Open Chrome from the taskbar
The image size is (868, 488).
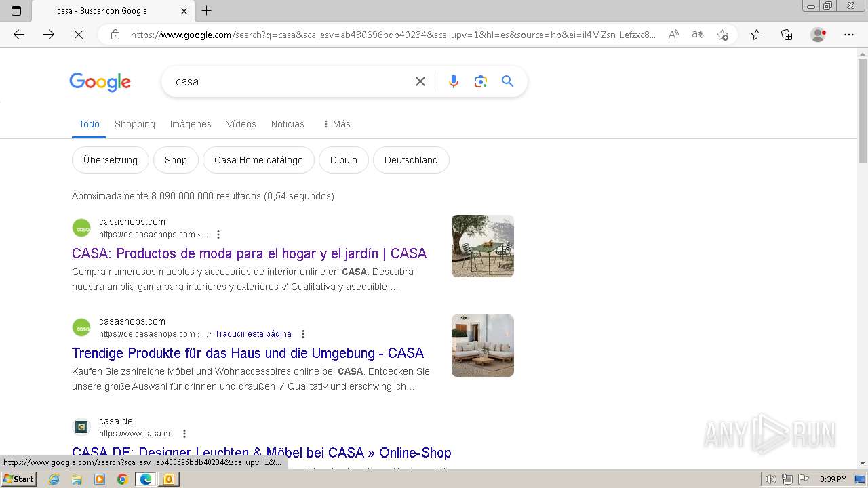point(123,479)
